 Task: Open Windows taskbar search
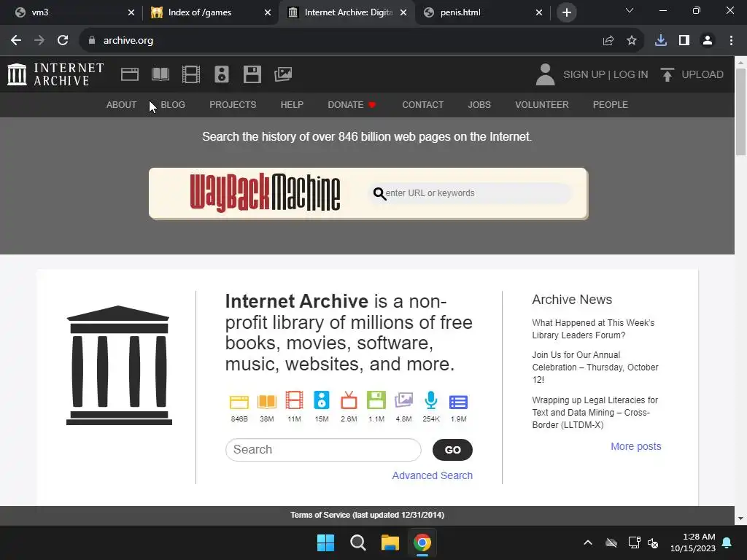[357, 542]
